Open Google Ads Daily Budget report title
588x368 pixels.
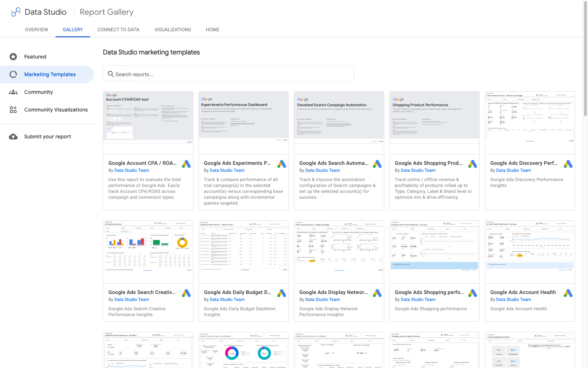(237, 292)
